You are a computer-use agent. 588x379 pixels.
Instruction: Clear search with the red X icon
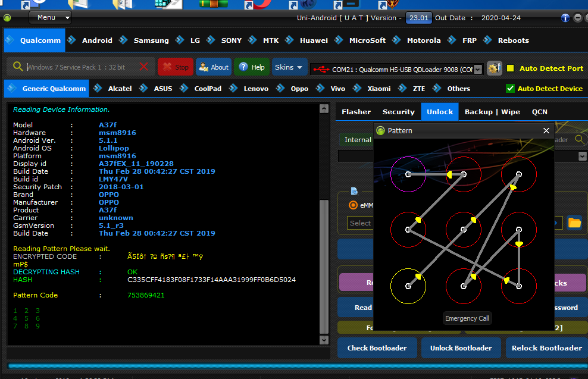coord(143,67)
